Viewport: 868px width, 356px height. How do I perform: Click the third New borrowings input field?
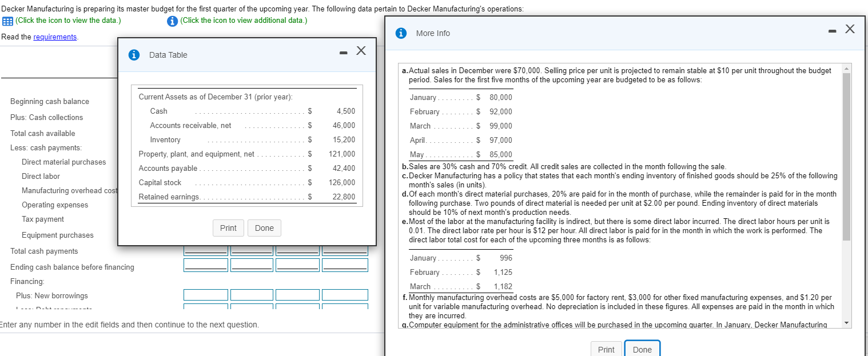(298, 295)
